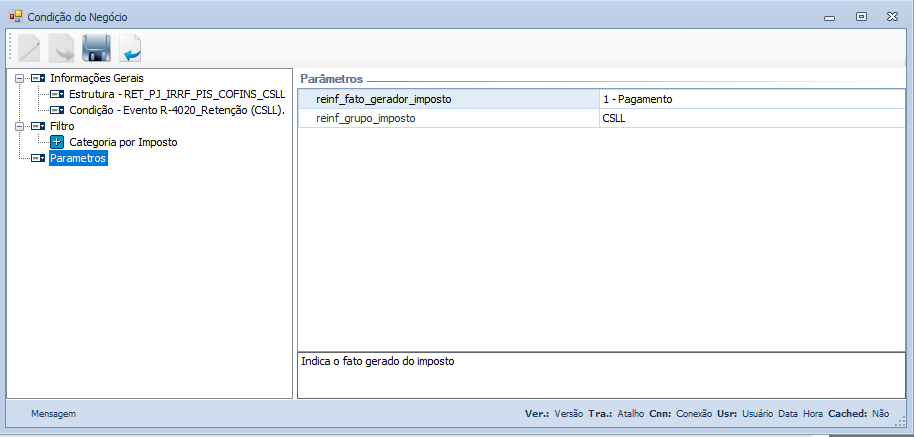Collapse the Informações Gerais tree node

20,77
